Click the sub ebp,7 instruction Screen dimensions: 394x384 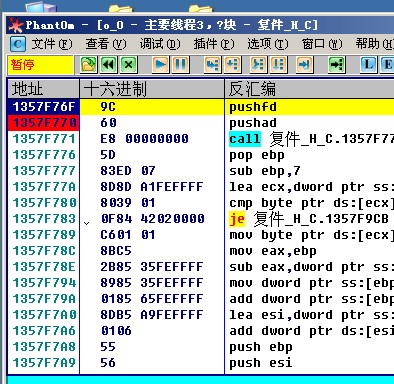[265, 171]
